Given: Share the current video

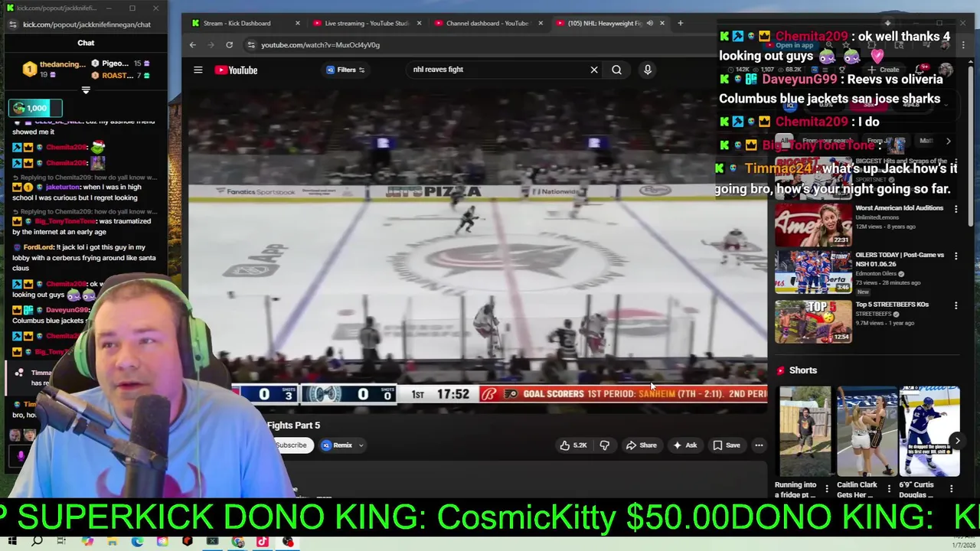Looking at the screenshot, I should click(x=642, y=445).
